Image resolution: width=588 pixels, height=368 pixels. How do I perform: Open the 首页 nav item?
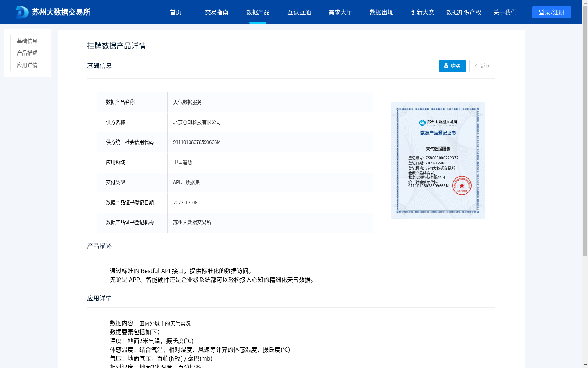tap(176, 12)
